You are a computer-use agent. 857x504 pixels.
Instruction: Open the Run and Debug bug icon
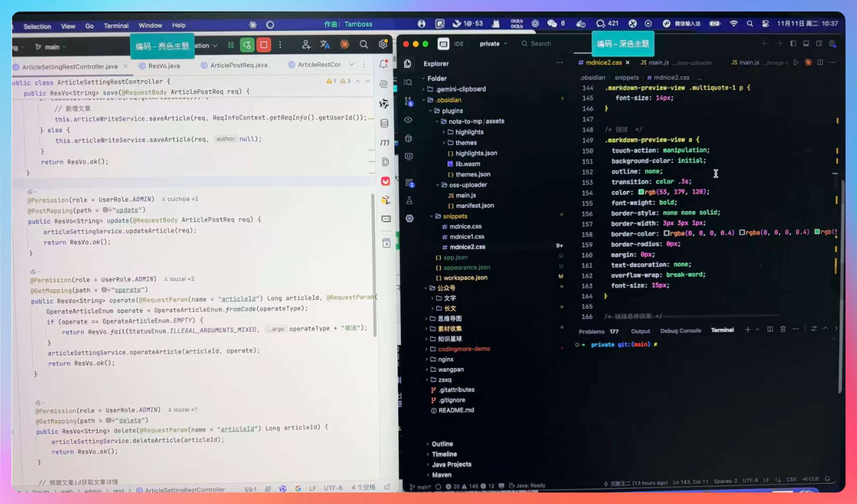(x=409, y=138)
